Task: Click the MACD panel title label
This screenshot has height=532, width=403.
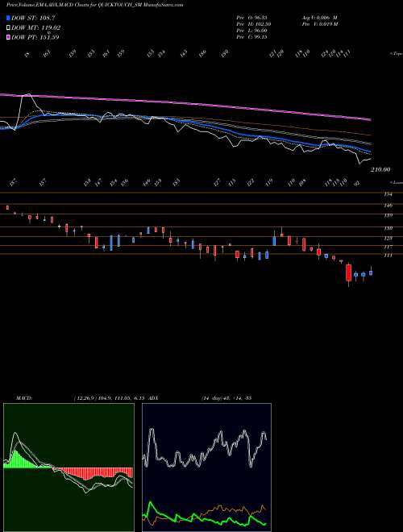Action: tap(23, 397)
